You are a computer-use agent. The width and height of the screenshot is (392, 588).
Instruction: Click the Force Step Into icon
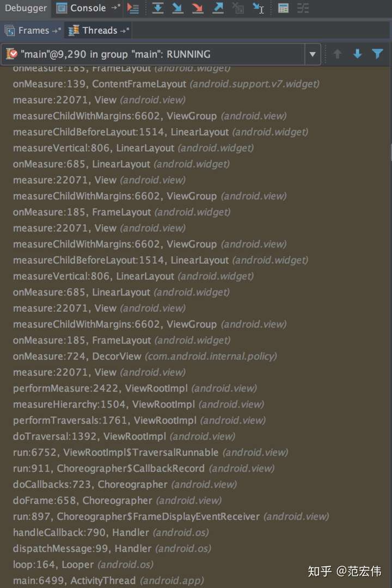[x=198, y=8]
